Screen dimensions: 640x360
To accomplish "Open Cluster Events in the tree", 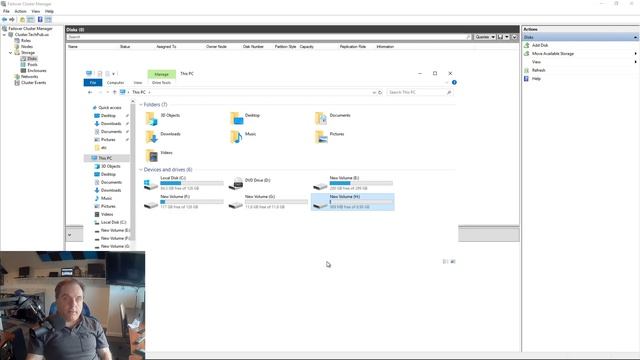I will pyautogui.click(x=33, y=82).
